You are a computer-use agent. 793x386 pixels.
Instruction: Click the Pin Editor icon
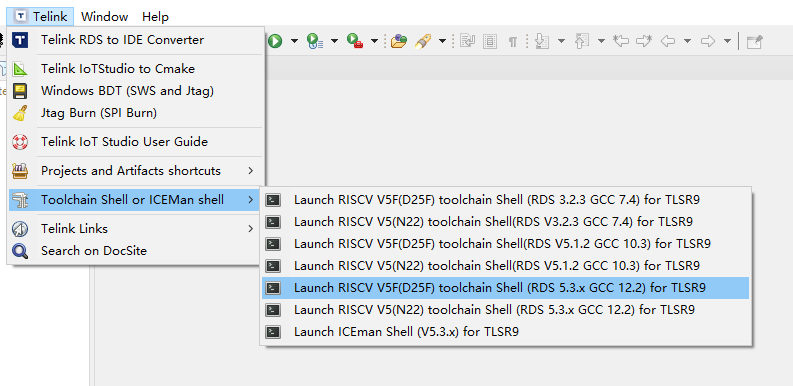[754, 41]
